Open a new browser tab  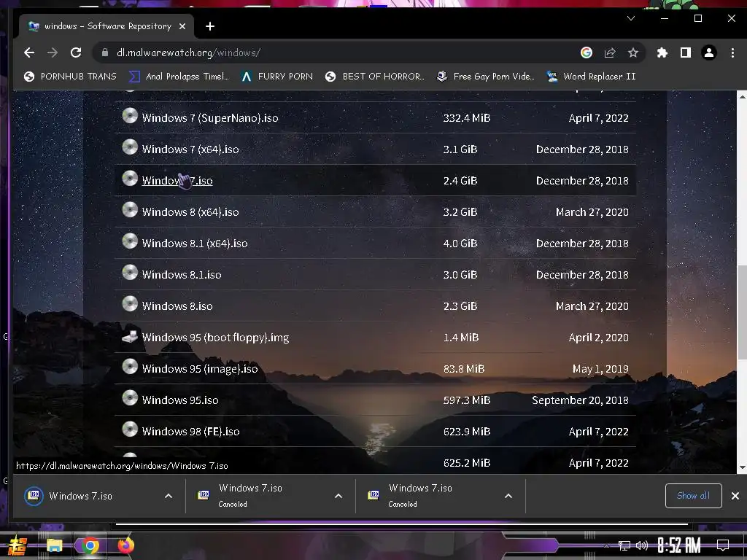pos(210,27)
